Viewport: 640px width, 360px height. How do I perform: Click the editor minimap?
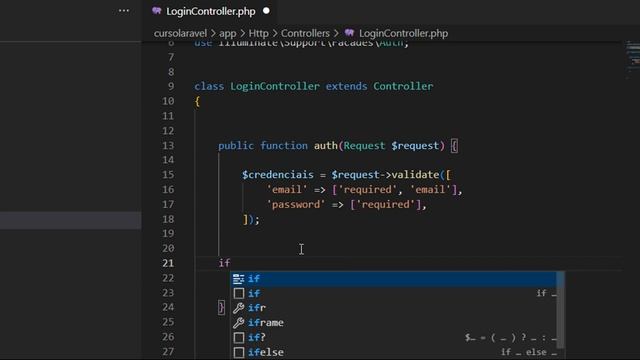coord(633,59)
